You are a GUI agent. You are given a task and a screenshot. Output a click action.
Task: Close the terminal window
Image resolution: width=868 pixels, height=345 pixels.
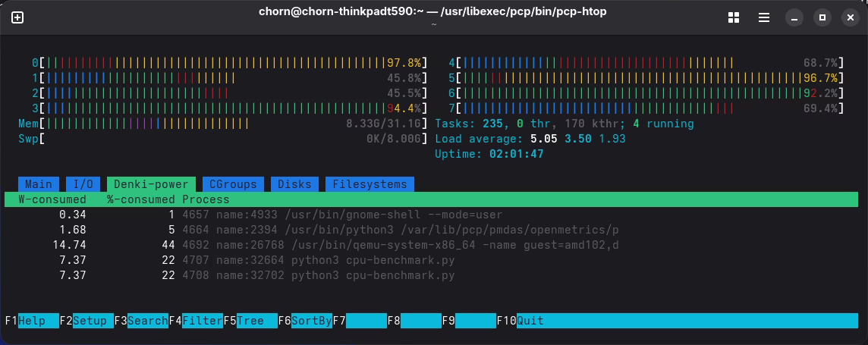(x=851, y=17)
